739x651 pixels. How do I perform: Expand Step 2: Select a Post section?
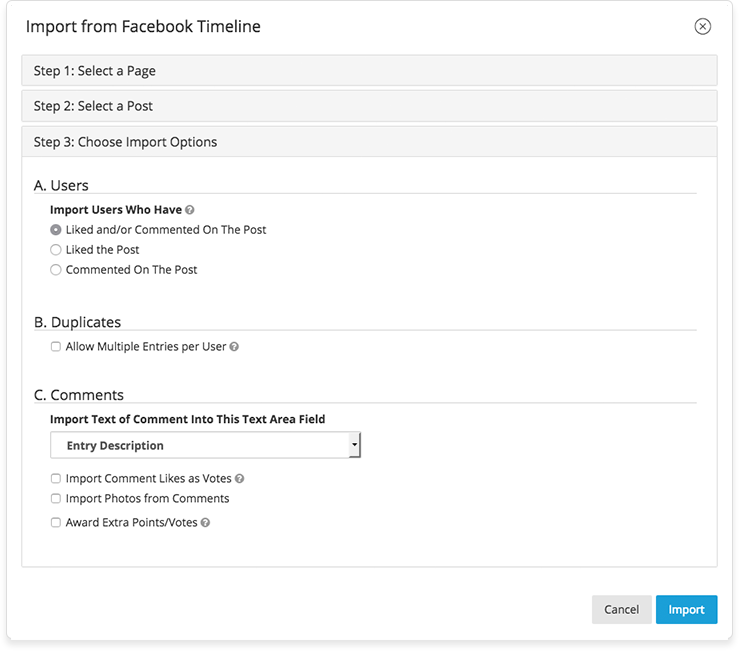coord(369,106)
